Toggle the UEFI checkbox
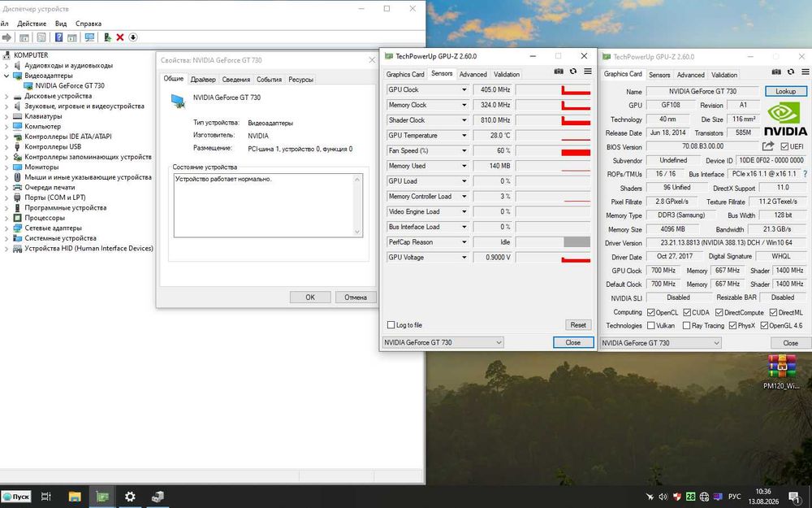The width and height of the screenshot is (812, 508). click(x=784, y=146)
